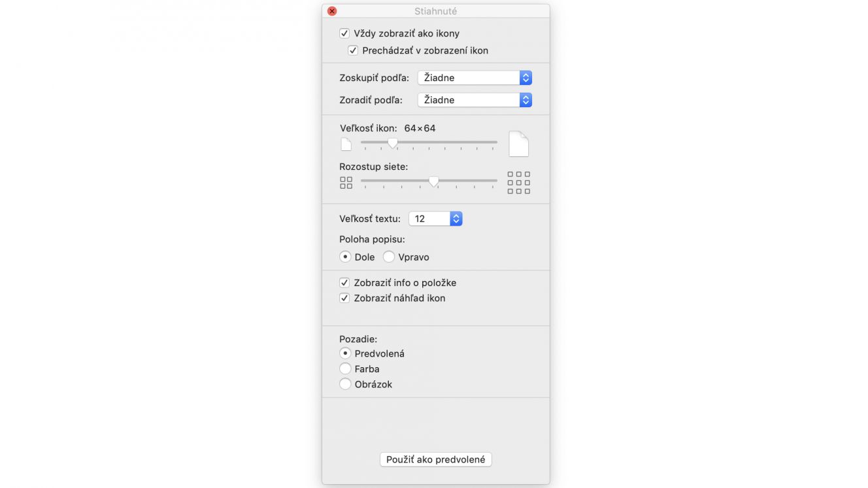
Task: Select Vpravo label position radio button
Action: pyautogui.click(x=389, y=257)
